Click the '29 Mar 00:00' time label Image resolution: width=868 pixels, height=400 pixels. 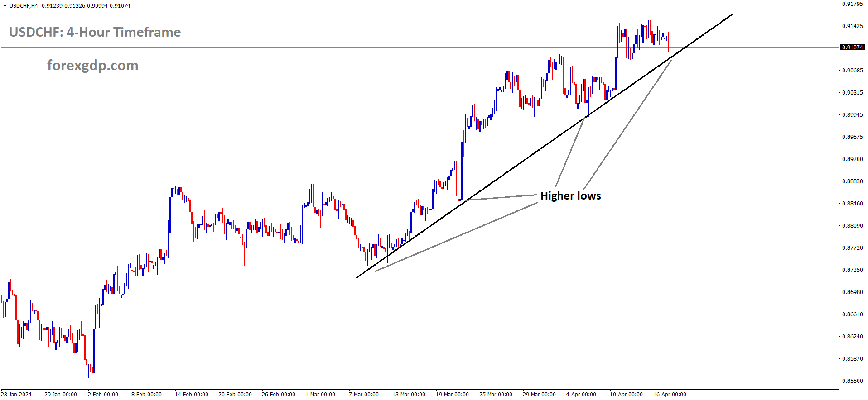(x=539, y=395)
